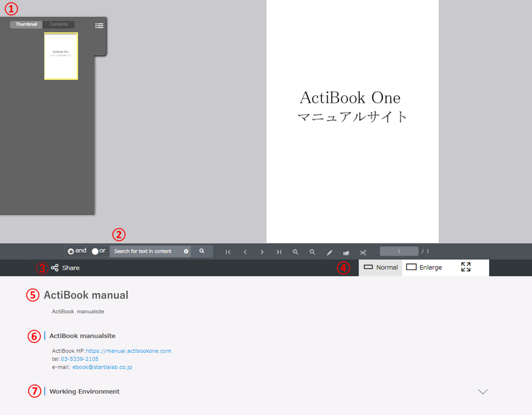
Task: Go to the previous page
Action: click(x=245, y=252)
